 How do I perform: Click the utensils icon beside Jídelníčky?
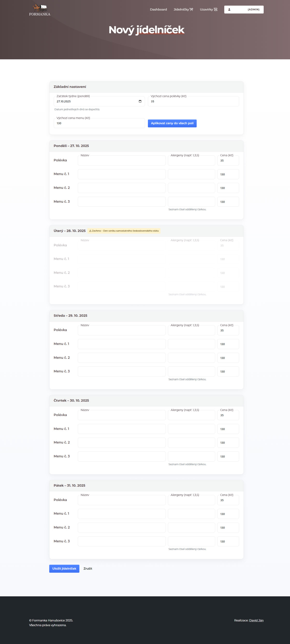click(x=192, y=9)
